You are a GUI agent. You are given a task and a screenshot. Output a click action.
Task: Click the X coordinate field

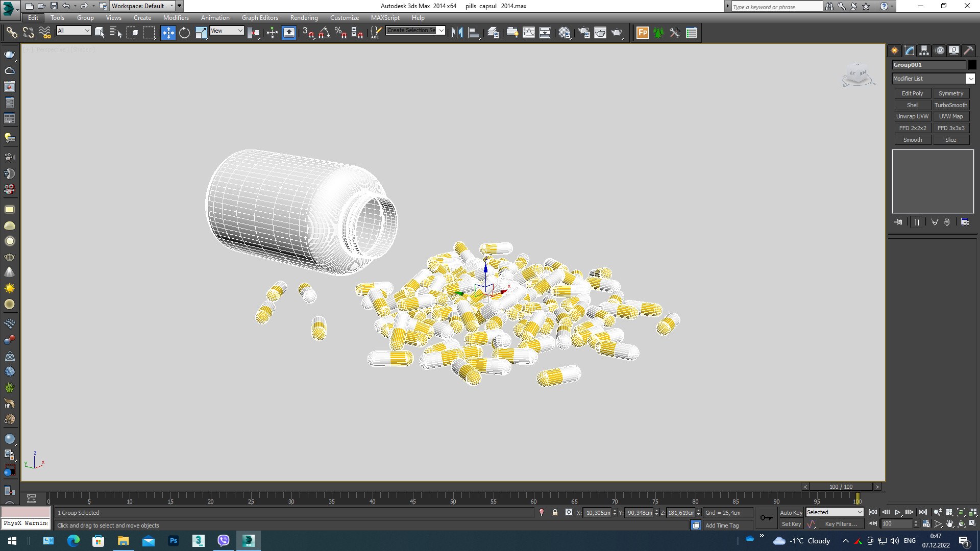tap(597, 513)
